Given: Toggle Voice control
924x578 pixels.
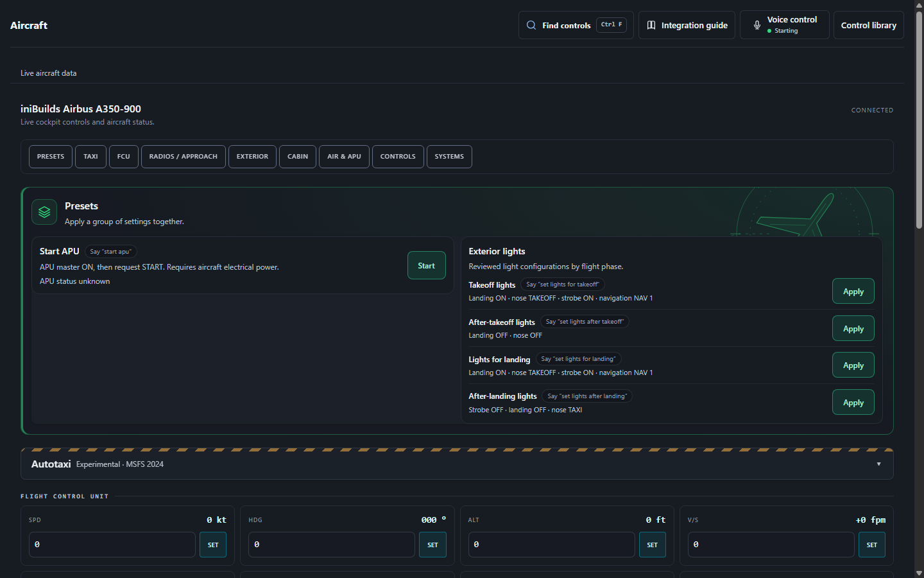Looking at the screenshot, I should pos(784,25).
